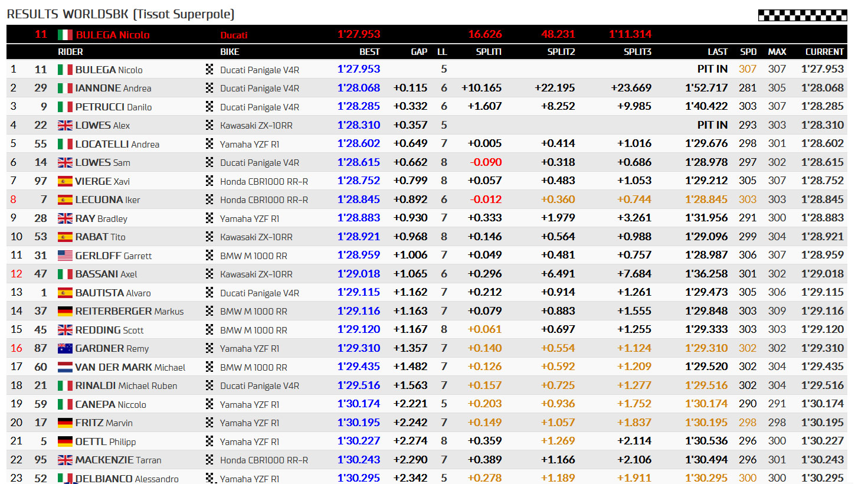Viewport: 868px width, 484px height.
Task: Click the SPLIT3 column header
Action: (x=638, y=52)
